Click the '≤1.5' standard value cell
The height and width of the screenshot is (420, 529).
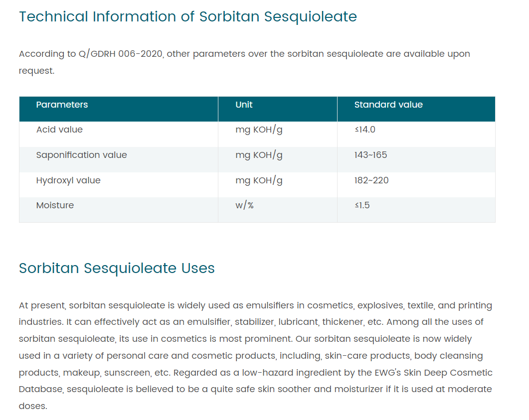(x=362, y=205)
